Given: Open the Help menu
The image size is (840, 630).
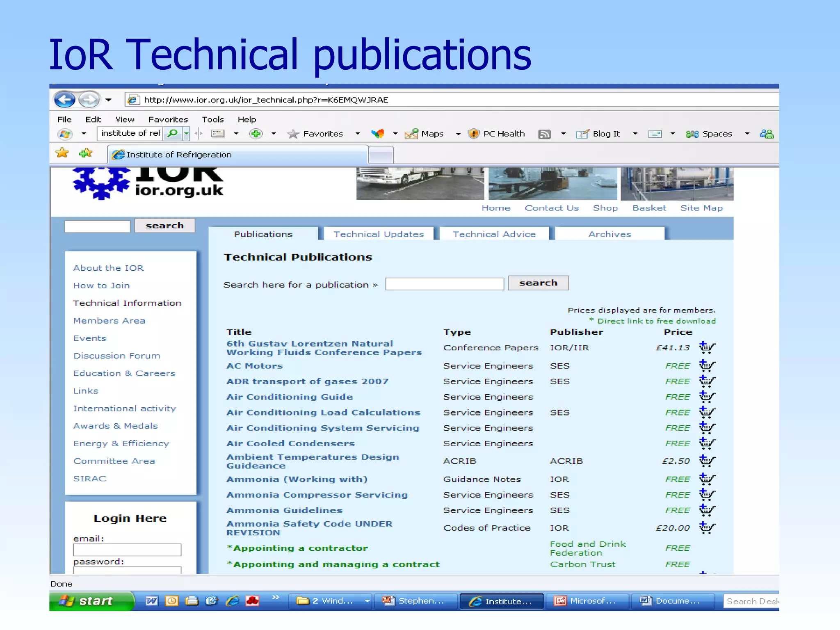Looking at the screenshot, I should 247,119.
